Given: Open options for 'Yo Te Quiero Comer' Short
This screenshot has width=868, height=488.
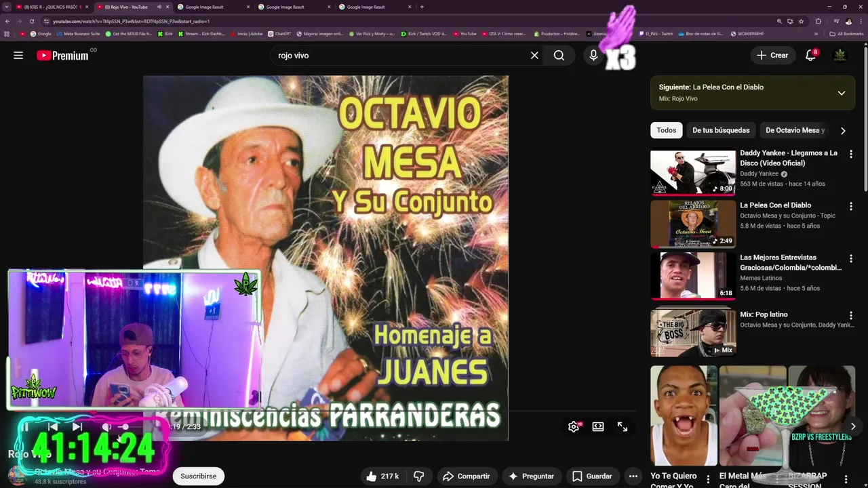Looking at the screenshot, I should coord(708,479).
